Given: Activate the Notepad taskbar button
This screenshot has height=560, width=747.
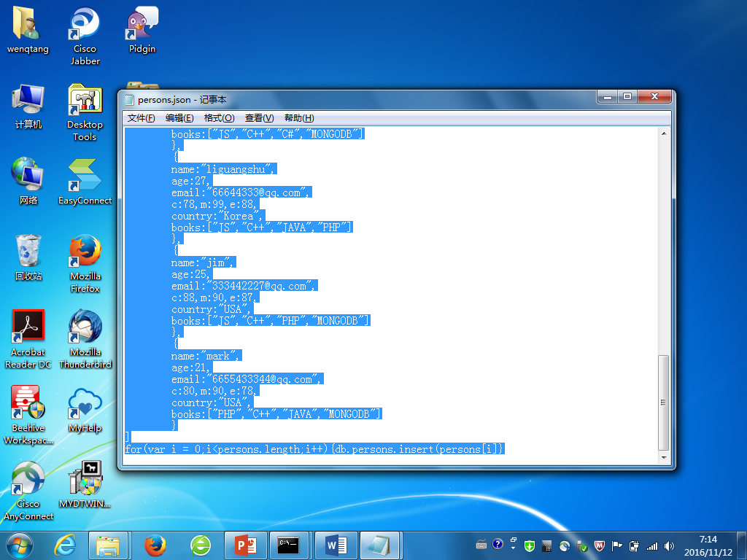Looking at the screenshot, I should click(379, 545).
